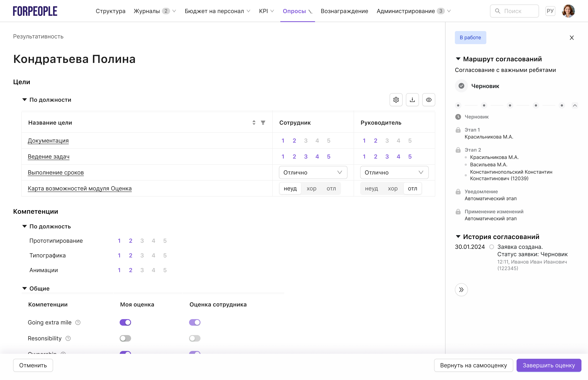588x380 pixels.
Task: Open Отлично dropdown for Выполнение сроков
Action: click(313, 172)
